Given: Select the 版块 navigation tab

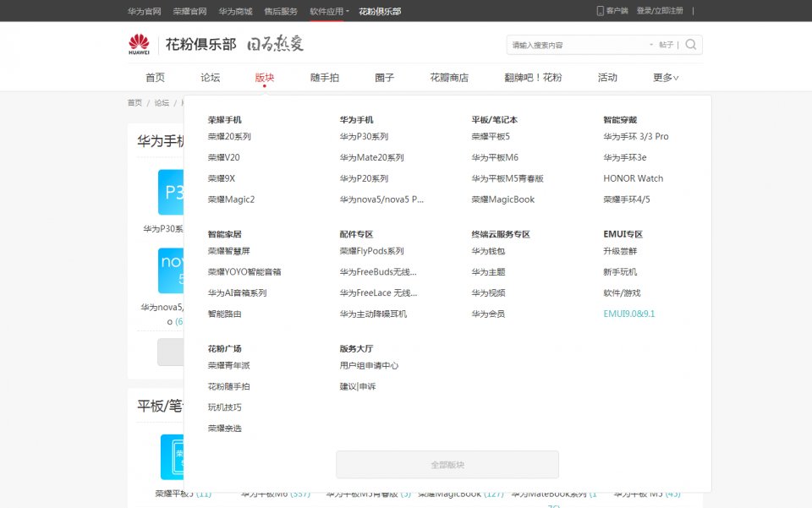Looking at the screenshot, I should 265,78.
